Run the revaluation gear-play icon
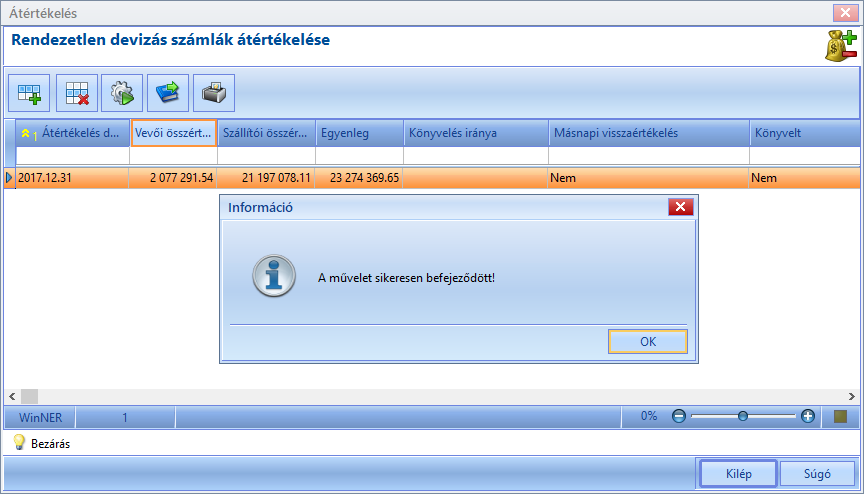Image resolution: width=864 pixels, height=494 pixels. [x=122, y=93]
